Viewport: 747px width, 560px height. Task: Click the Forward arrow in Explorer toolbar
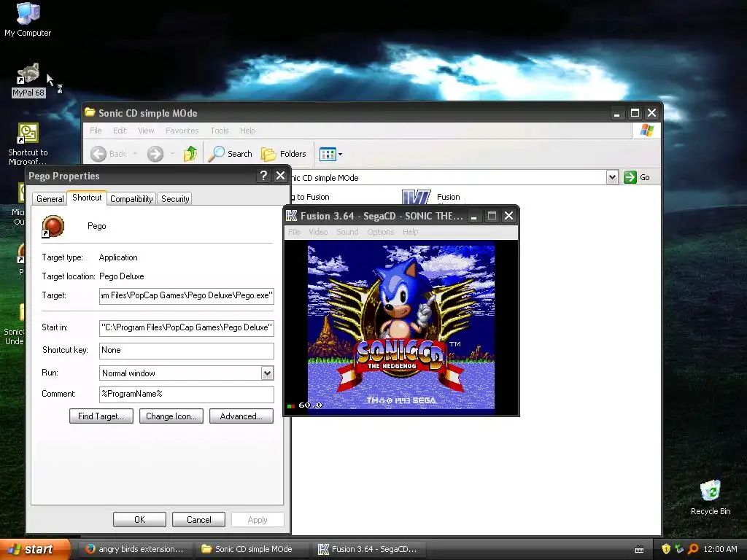pos(155,154)
